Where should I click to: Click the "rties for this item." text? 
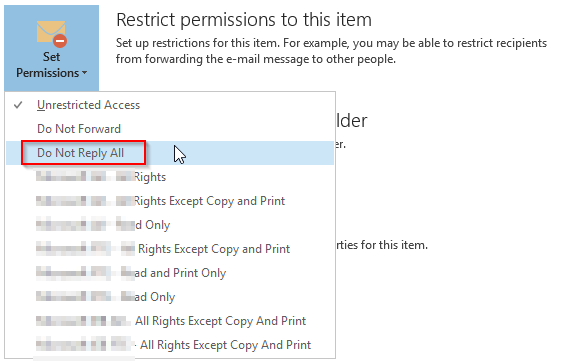click(382, 245)
